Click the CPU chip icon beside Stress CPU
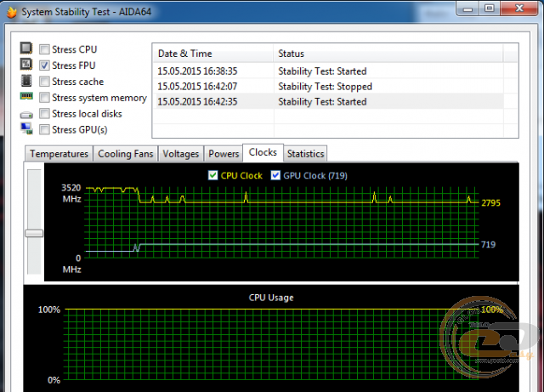 point(26,48)
